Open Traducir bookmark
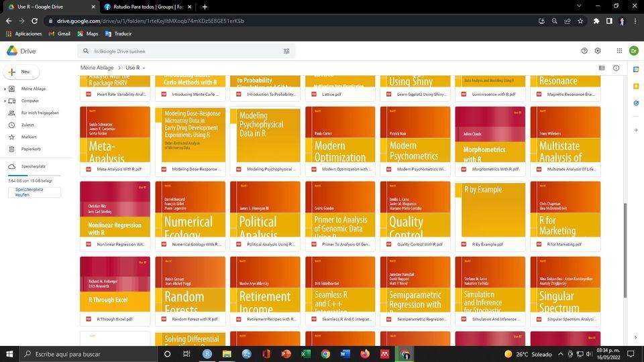Image resolution: width=644 pixels, height=362 pixels. tap(118, 34)
